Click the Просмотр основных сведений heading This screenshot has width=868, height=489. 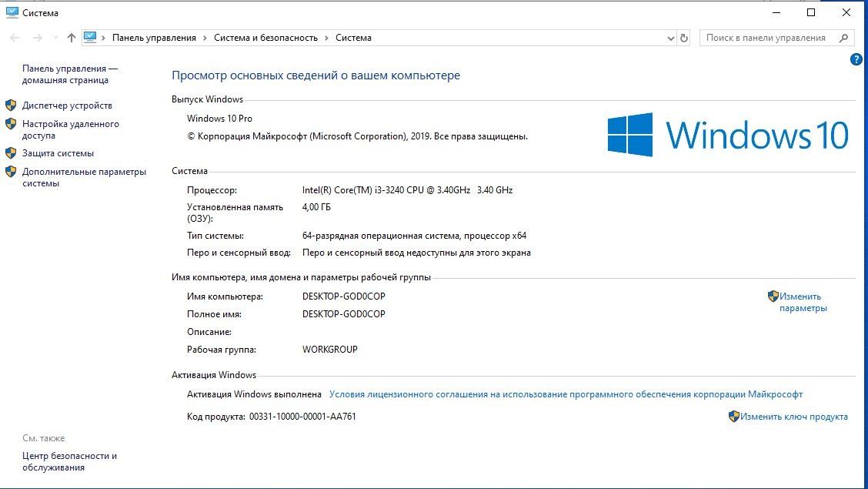315,75
